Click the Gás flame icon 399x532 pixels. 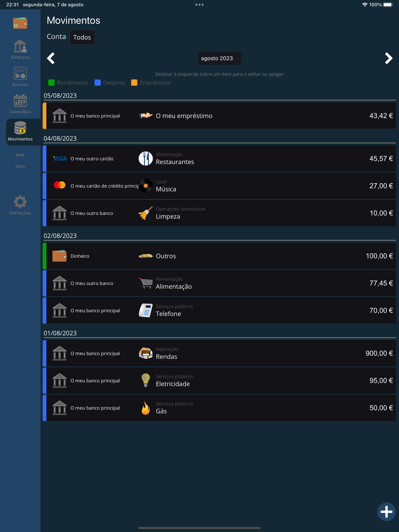tap(146, 408)
